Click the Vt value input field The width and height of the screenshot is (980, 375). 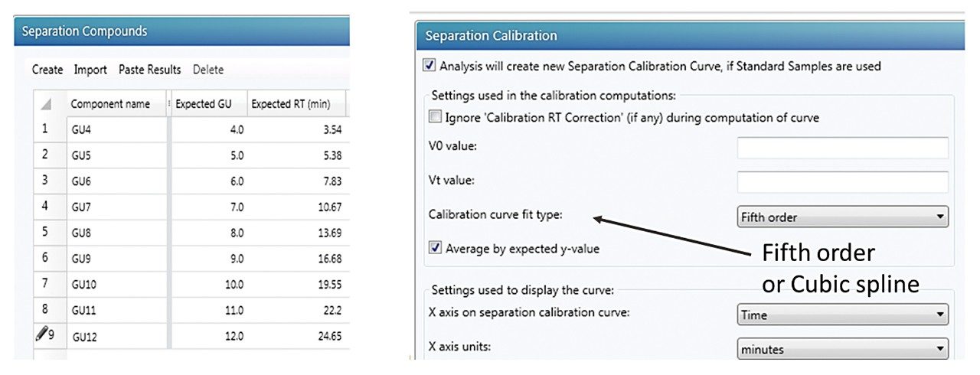tap(842, 182)
